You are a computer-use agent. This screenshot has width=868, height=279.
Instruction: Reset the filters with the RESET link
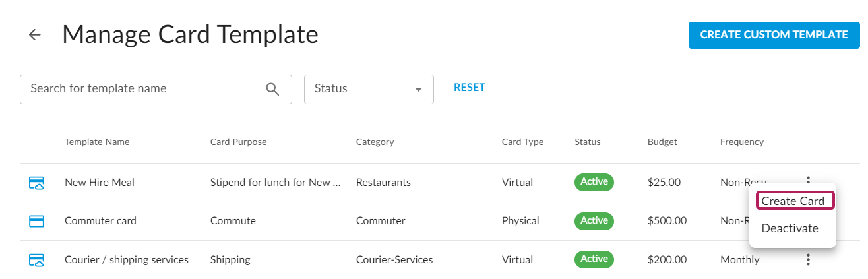pyautogui.click(x=469, y=88)
